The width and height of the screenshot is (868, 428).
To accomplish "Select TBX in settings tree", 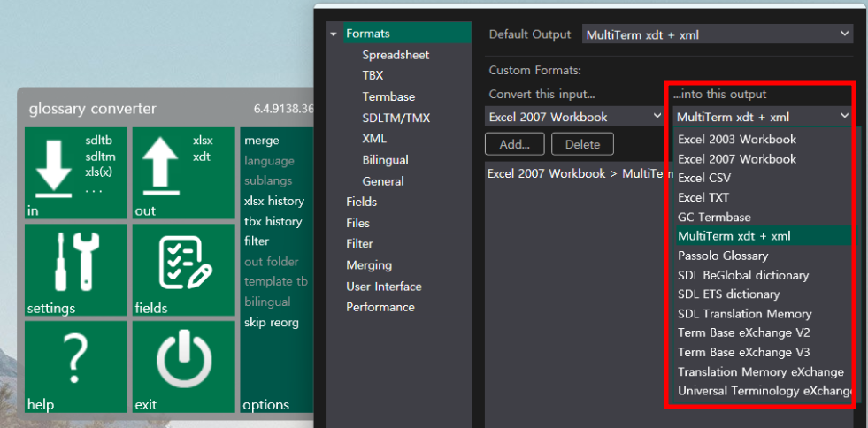I will click(x=373, y=75).
